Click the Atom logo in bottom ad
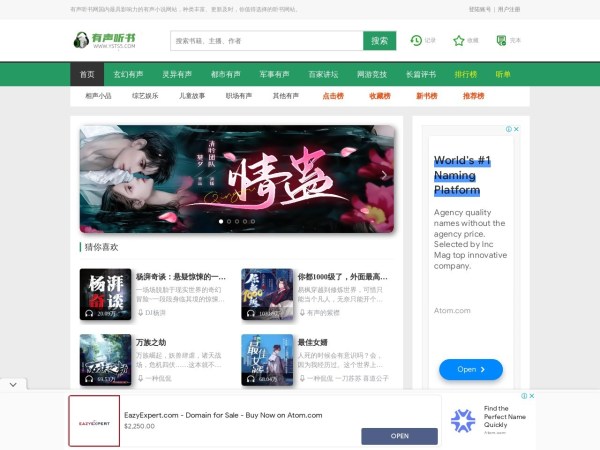 click(463, 420)
